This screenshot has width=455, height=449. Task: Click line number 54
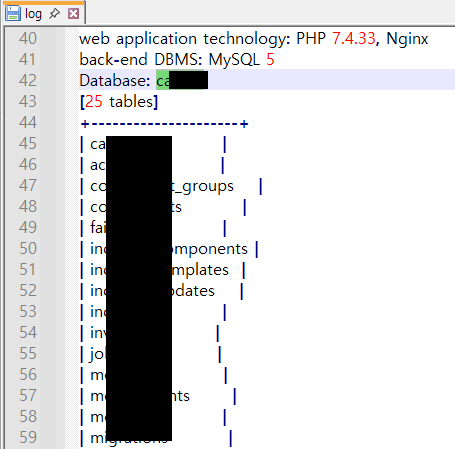click(28, 333)
